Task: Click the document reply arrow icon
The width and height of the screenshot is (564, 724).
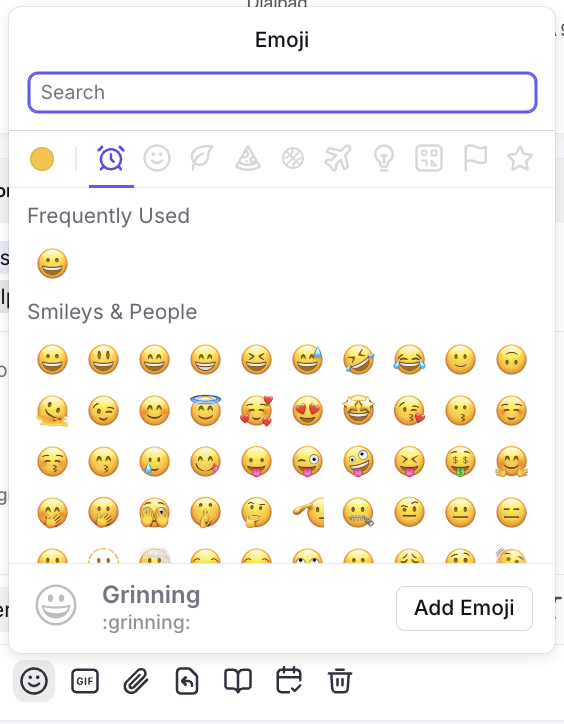Action: click(x=187, y=681)
